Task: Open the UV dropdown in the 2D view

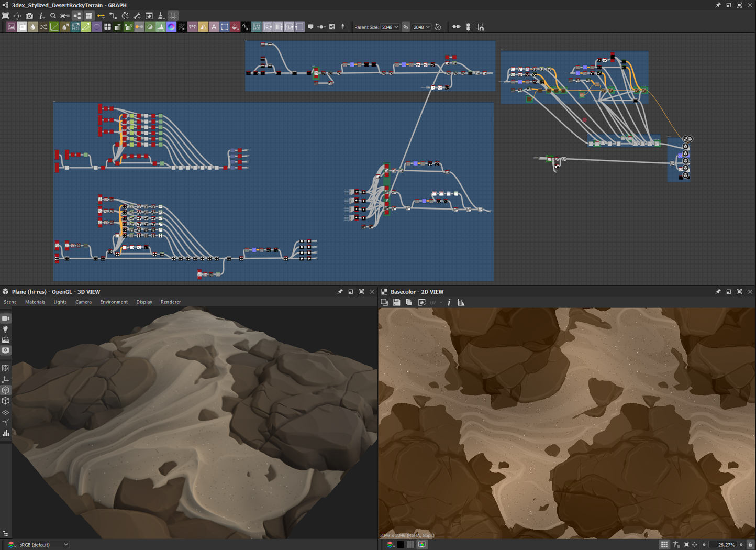Action: coord(436,302)
